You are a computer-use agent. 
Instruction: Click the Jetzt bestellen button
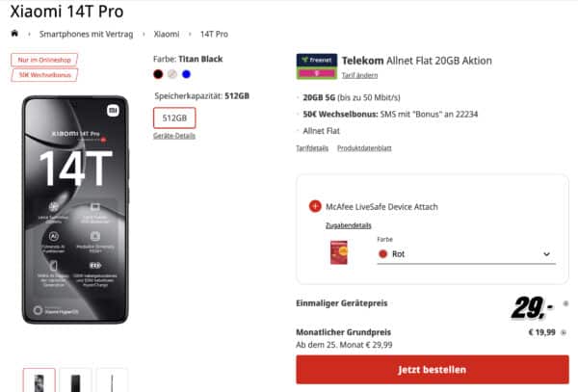432,369
